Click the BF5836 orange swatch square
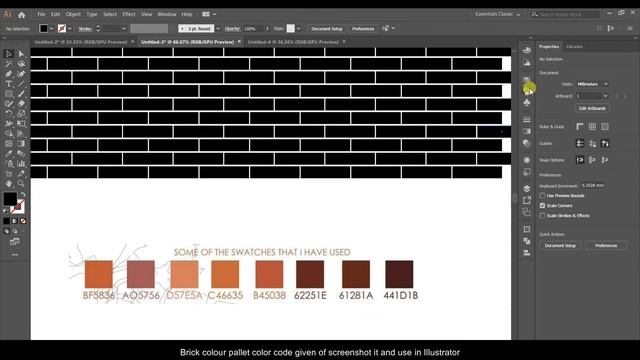 [99, 274]
